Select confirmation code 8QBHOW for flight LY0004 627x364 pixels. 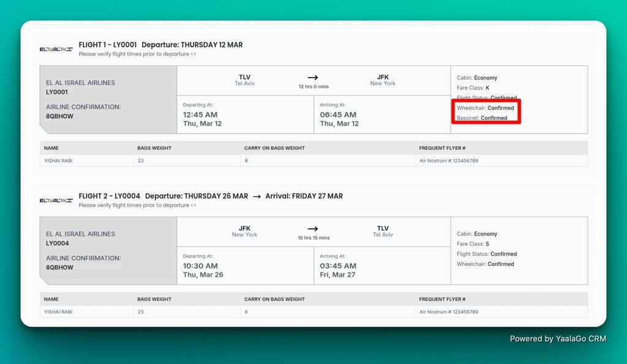point(59,267)
